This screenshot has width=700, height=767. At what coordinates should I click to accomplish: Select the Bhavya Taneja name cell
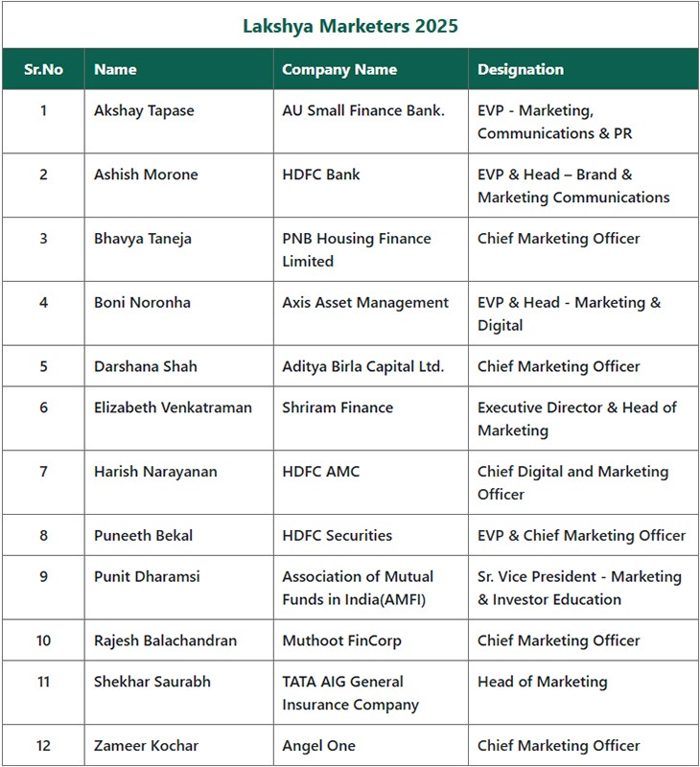click(x=179, y=249)
